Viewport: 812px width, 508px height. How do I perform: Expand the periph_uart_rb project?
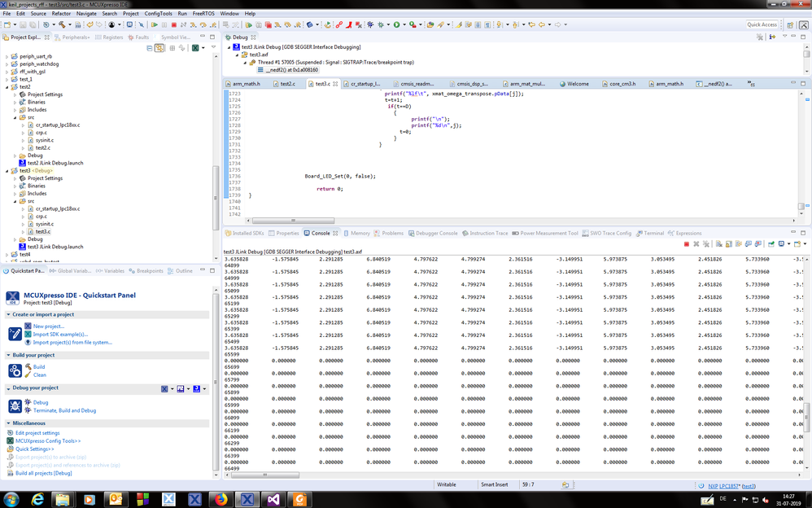[7, 56]
